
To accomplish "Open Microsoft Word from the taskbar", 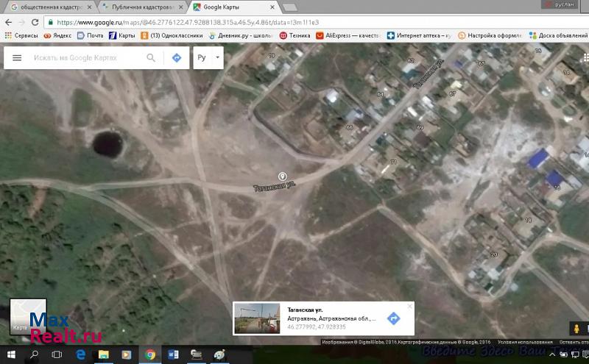I will click(173, 354).
